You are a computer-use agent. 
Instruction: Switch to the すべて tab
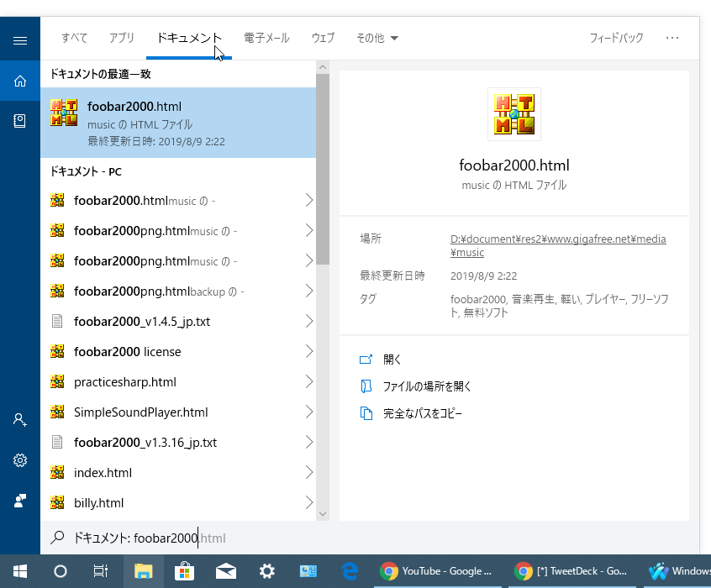tap(74, 38)
